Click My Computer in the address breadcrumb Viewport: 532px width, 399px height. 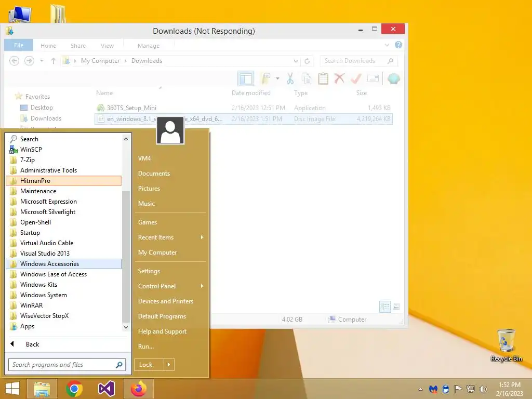[100, 61]
